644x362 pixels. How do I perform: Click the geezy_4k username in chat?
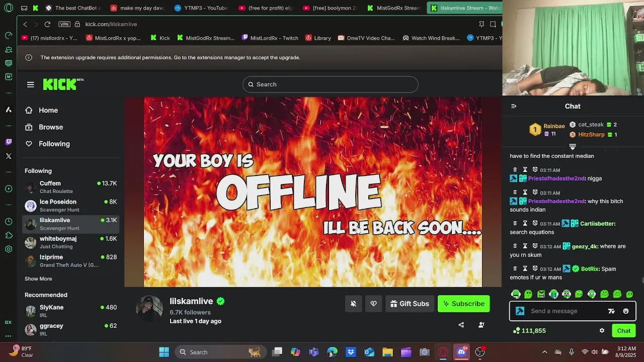(585, 246)
